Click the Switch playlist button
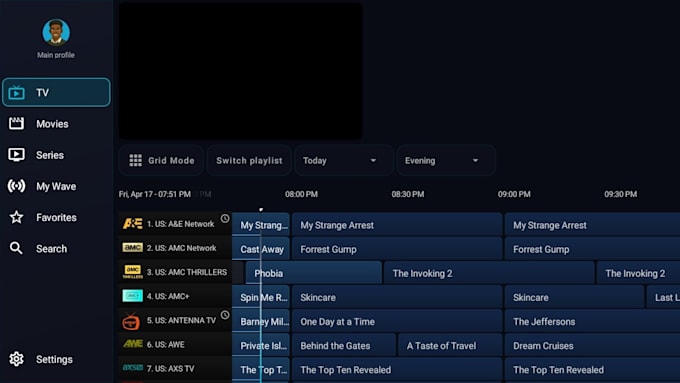680x383 pixels. [x=249, y=160]
